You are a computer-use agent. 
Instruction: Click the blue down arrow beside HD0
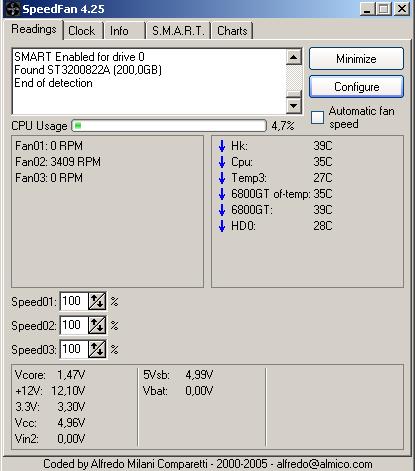pos(222,226)
